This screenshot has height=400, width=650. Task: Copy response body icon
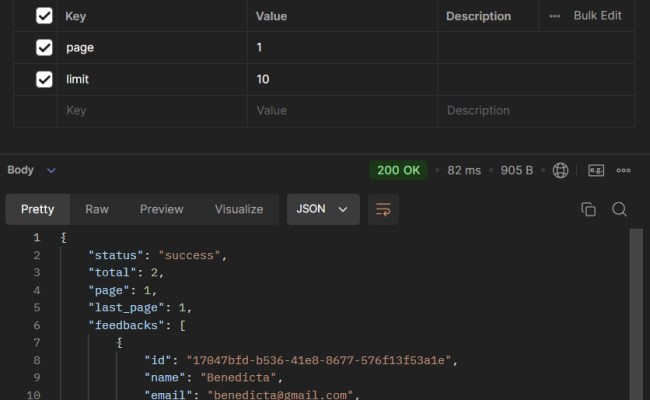coord(588,209)
